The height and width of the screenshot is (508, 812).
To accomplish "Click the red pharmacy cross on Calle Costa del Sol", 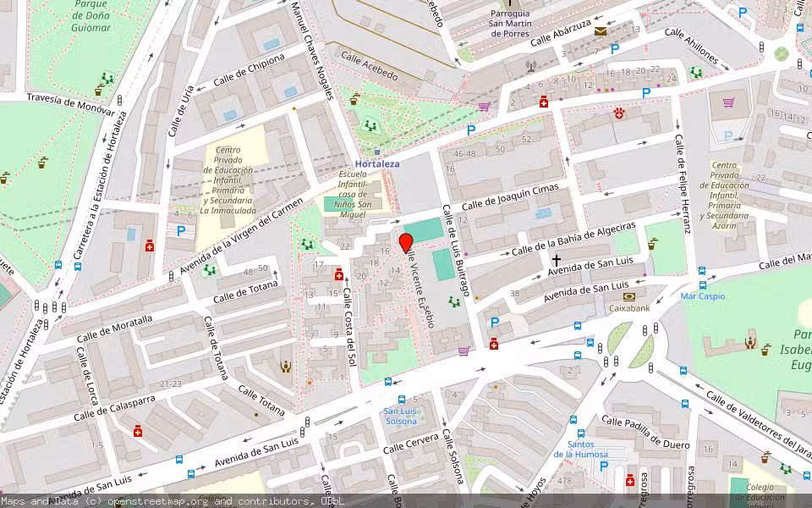I will pyautogui.click(x=338, y=275).
